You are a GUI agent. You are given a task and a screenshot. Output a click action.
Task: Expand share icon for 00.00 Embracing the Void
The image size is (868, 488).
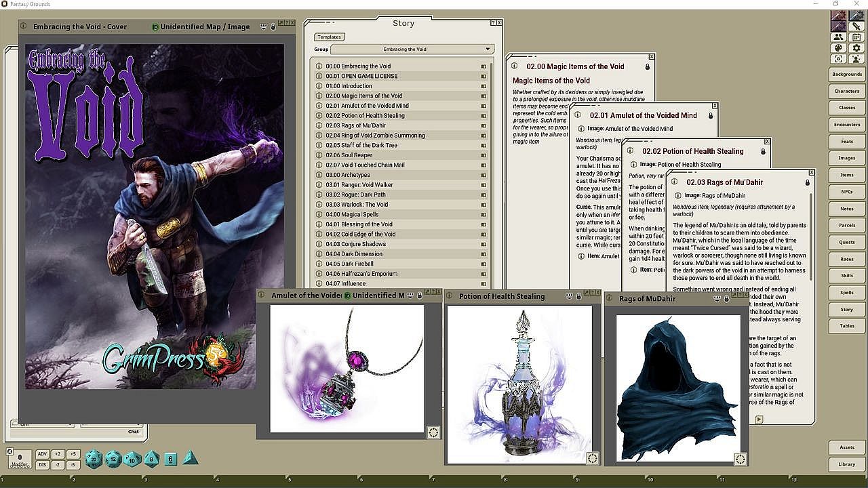(484, 66)
